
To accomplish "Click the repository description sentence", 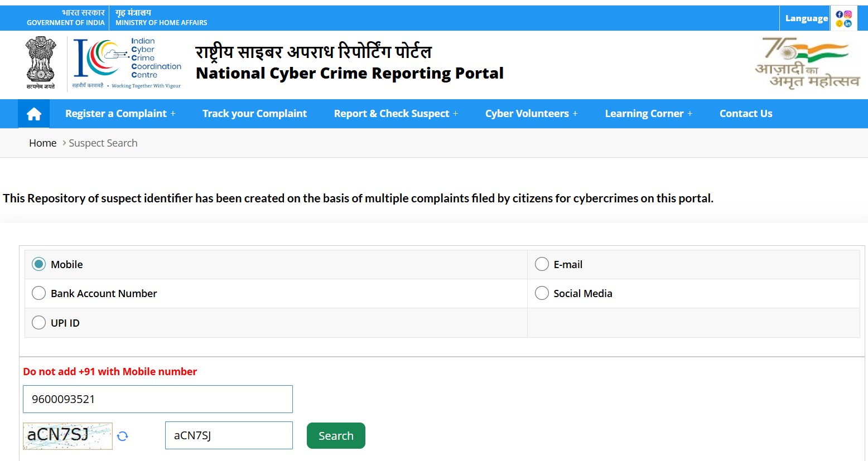I will [358, 198].
